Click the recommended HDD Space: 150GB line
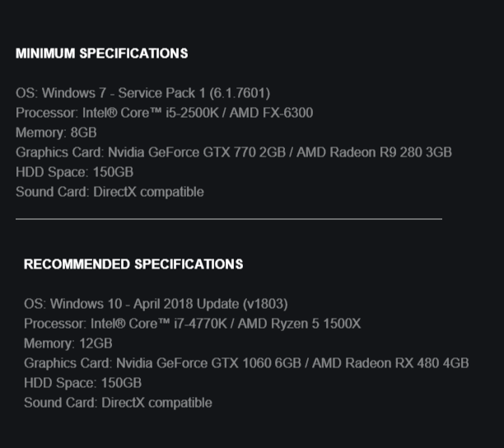Image resolution: width=504 pixels, height=448 pixels. [x=82, y=383]
